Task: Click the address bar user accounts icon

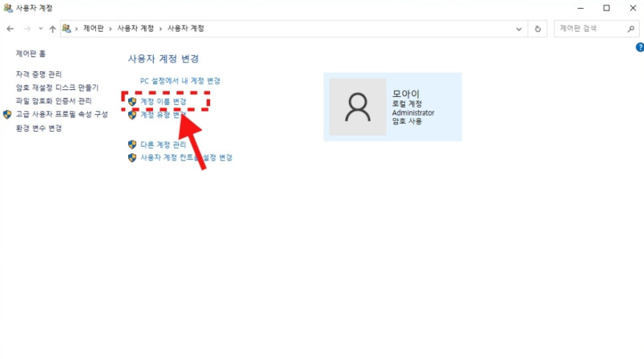Action: [67, 29]
